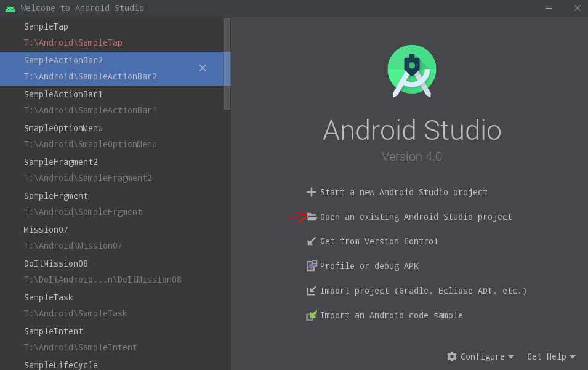Image resolution: width=588 pixels, height=370 pixels.
Task: Choose Import an Android code sample
Action: tap(391, 316)
